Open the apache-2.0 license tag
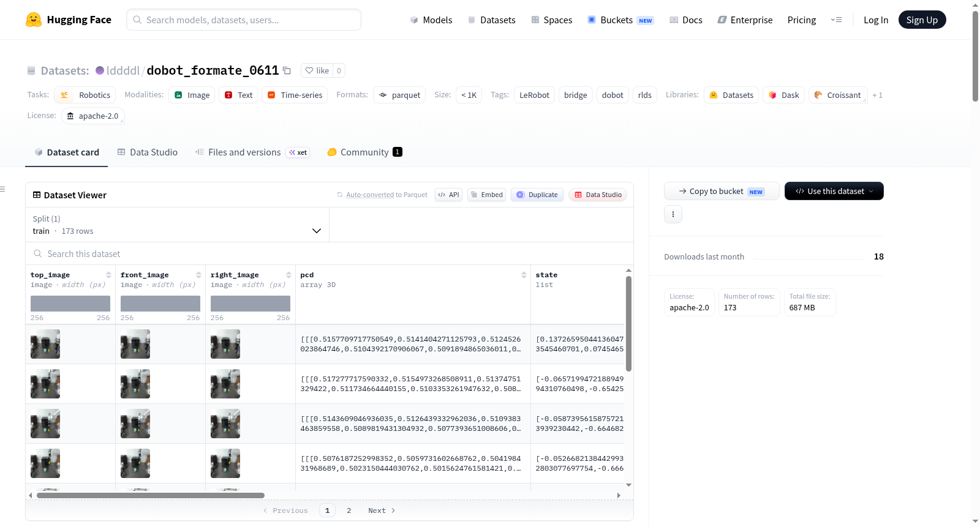 [x=93, y=116]
